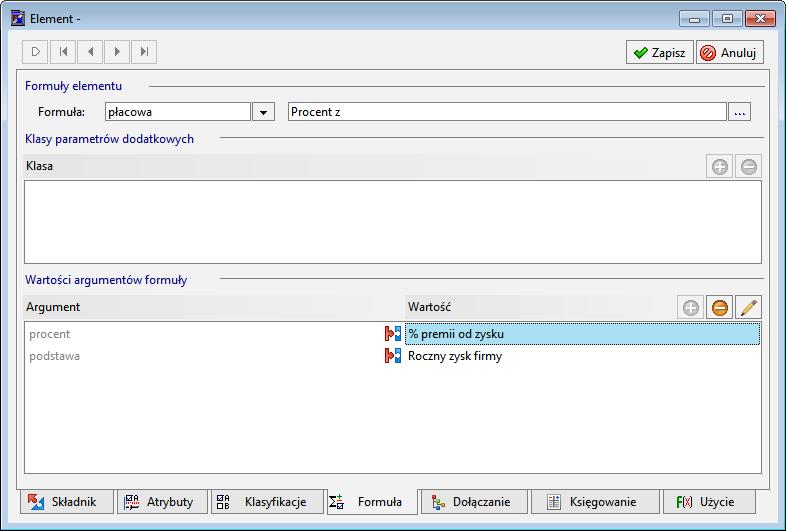This screenshot has height=531, width=786.
Task: Close the Element window
Action: 760,19
